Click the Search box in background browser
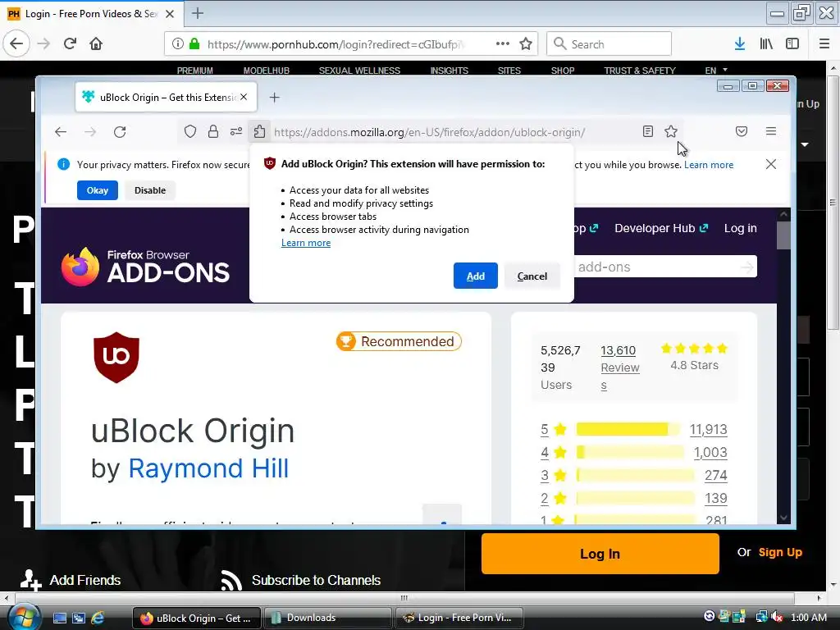The image size is (840, 630). tap(609, 44)
